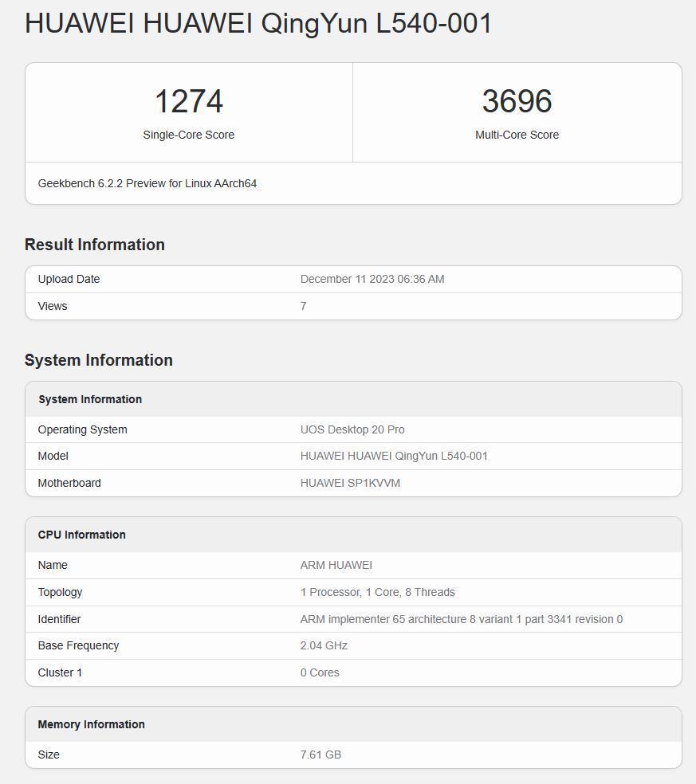Select the Upload Date value December 11 2023
Viewport: 696px width, 784px height.
(372, 279)
